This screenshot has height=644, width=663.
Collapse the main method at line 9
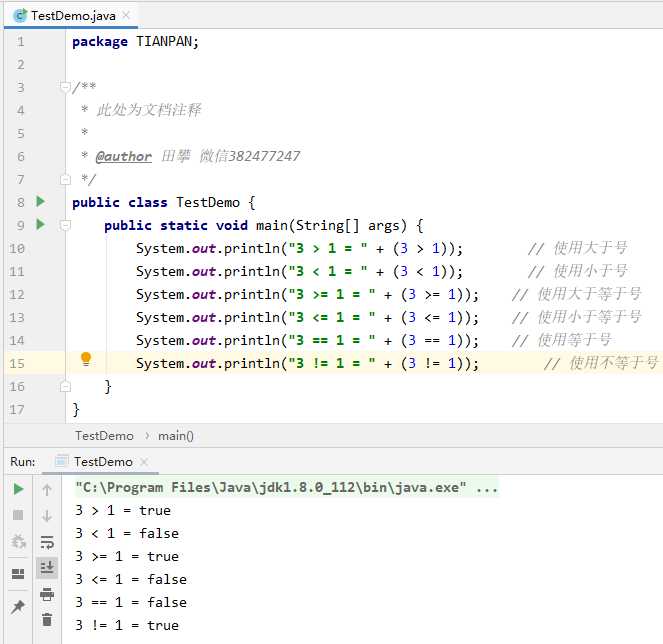[x=65, y=225]
